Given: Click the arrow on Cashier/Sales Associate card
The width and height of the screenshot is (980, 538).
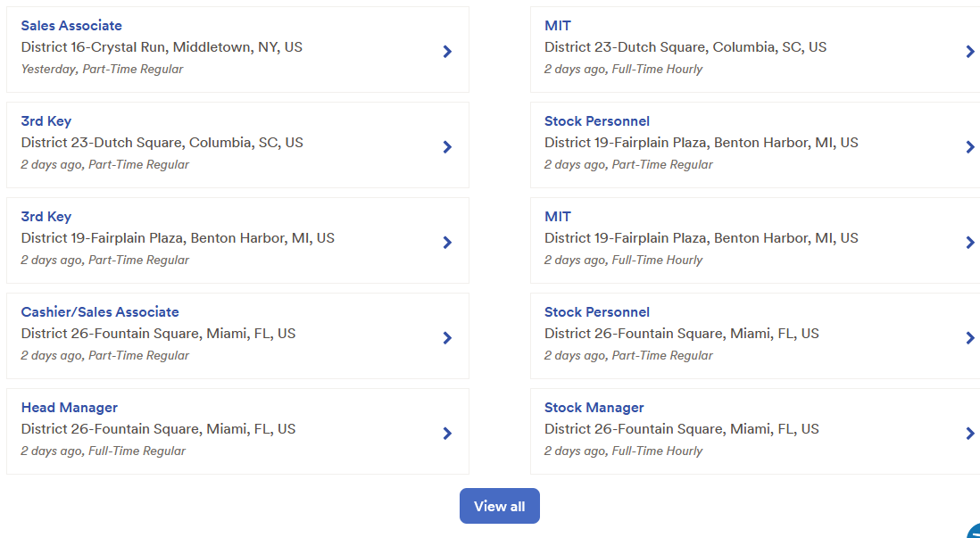Looking at the screenshot, I should click(x=447, y=338).
